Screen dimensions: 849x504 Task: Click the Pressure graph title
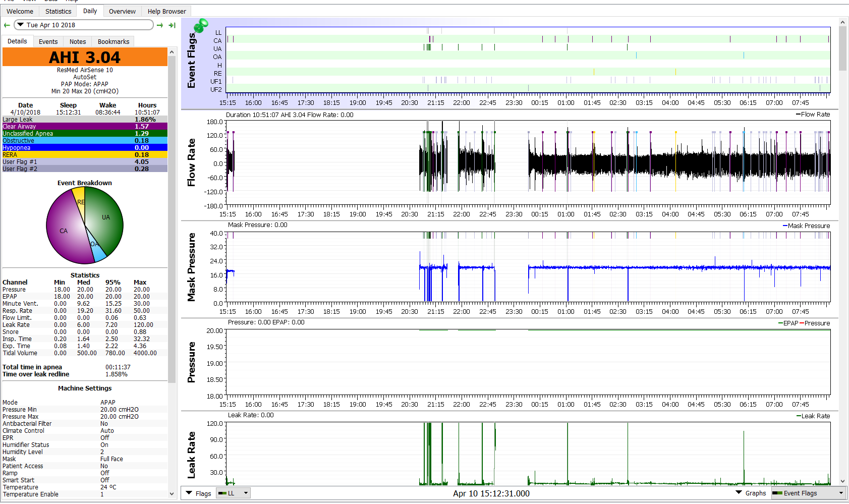pyautogui.click(x=191, y=362)
